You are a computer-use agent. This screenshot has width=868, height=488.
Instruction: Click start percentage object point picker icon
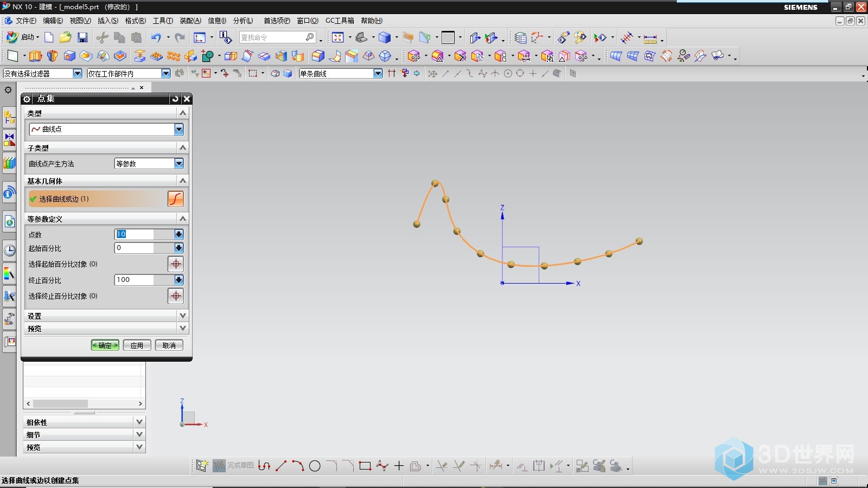click(x=176, y=264)
